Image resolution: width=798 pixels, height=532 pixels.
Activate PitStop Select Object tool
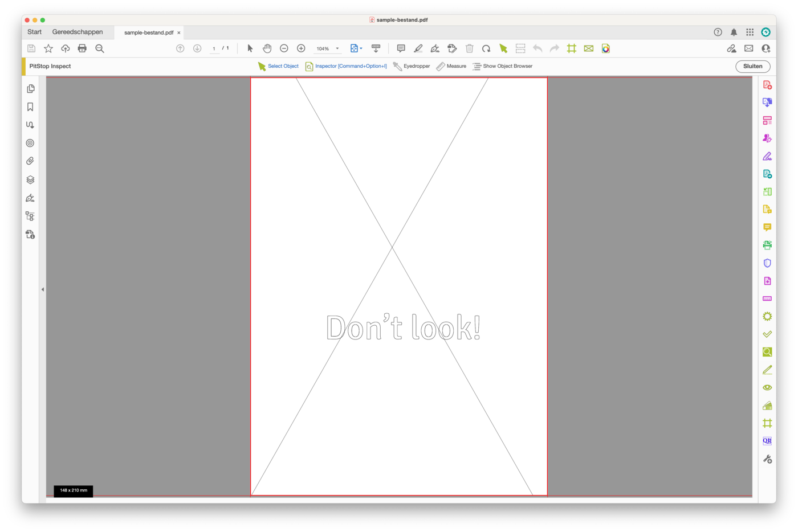click(278, 67)
